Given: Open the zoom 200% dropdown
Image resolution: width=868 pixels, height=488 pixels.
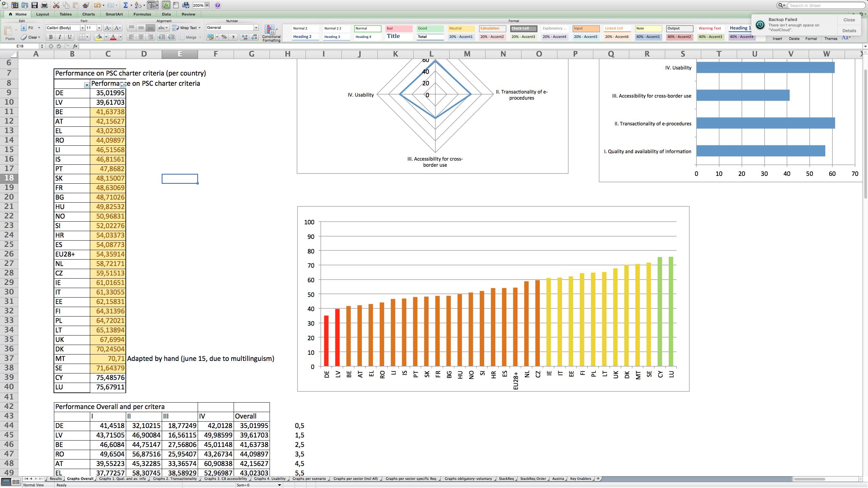Looking at the screenshot, I should coord(207,5).
